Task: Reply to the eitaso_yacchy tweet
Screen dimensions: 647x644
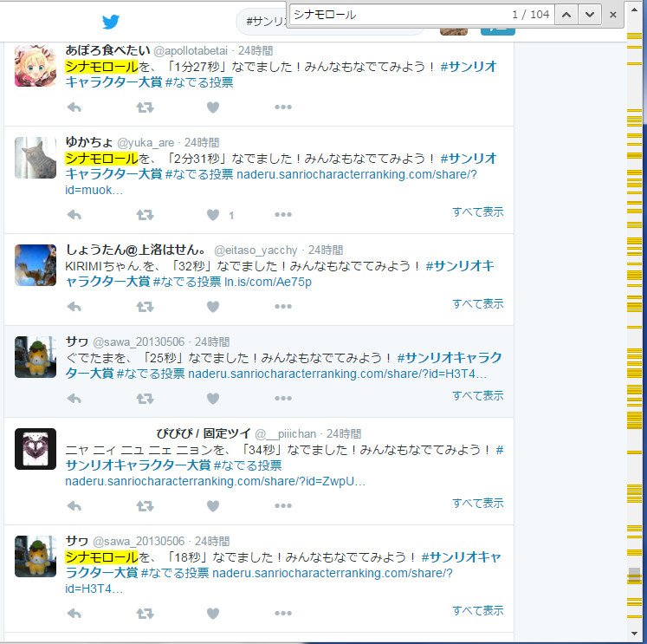Action: pos(74,307)
